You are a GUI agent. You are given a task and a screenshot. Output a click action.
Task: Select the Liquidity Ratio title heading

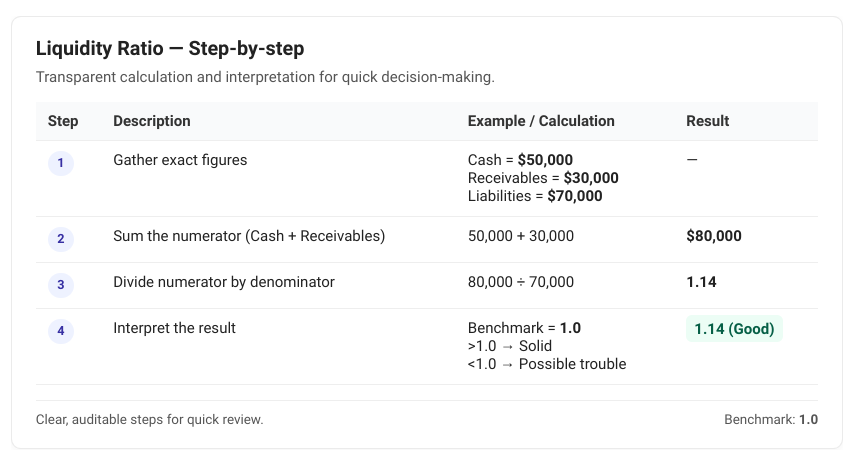click(168, 48)
